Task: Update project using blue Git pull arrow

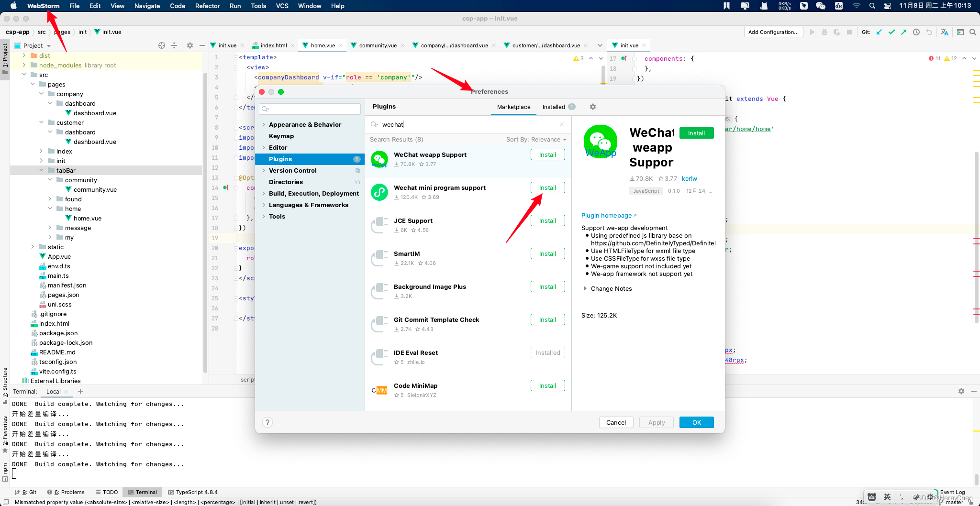Action: click(x=879, y=32)
